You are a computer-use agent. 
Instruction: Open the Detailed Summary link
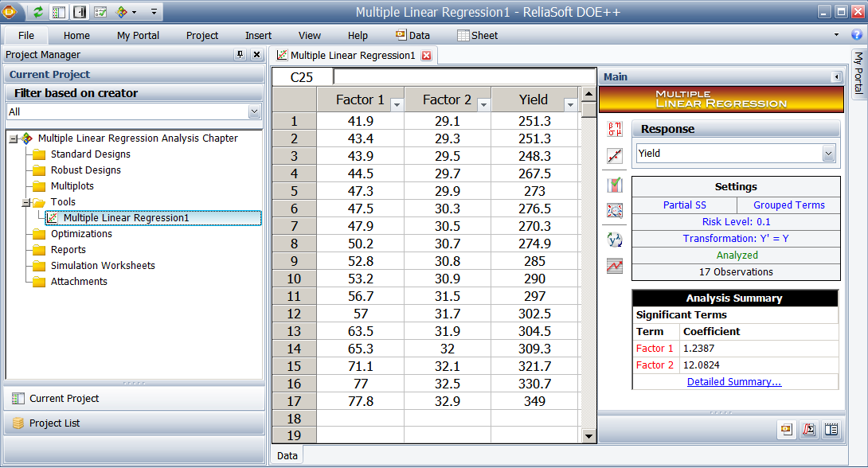pyautogui.click(x=734, y=382)
